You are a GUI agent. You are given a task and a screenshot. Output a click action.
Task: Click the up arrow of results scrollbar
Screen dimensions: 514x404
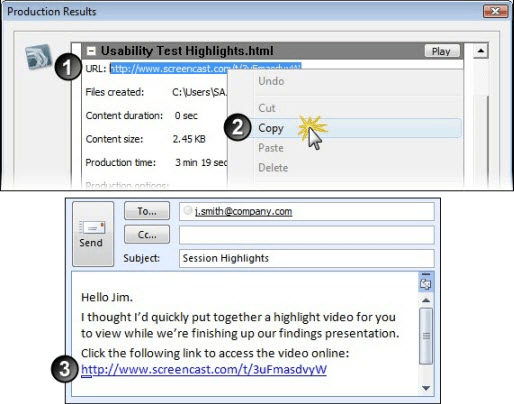tap(480, 51)
